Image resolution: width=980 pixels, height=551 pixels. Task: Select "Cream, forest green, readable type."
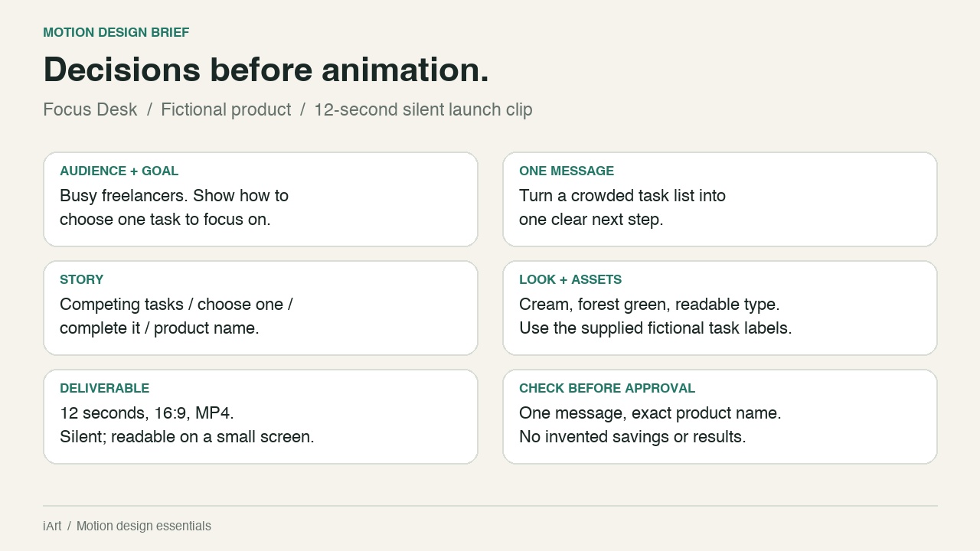coord(649,305)
